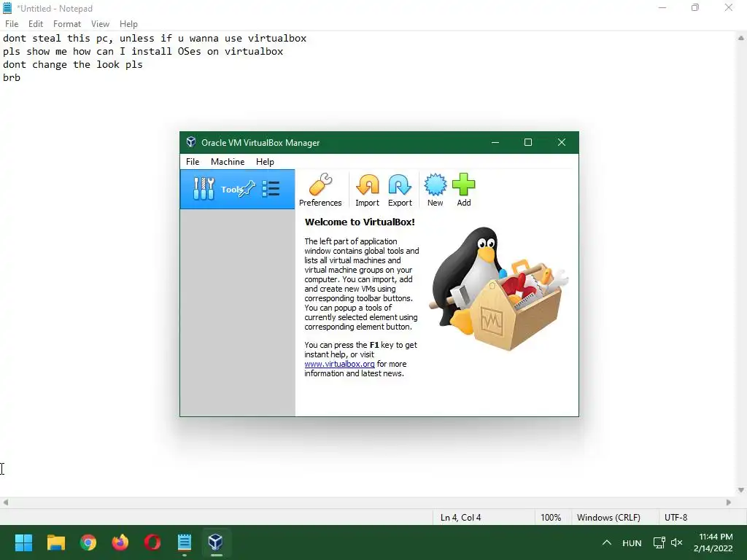
Task: Minimize the VirtualBox Manager window
Action: click(x=495, y=142)
